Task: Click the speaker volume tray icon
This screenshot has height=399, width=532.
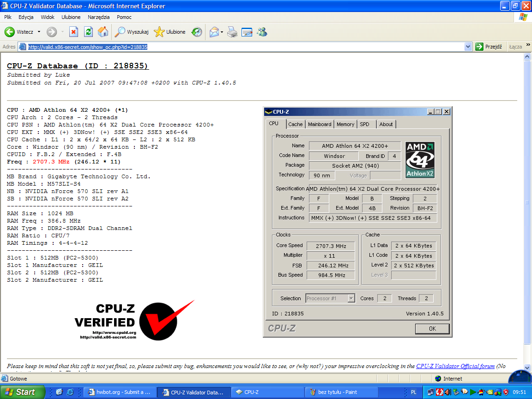Action: [448, 392]
